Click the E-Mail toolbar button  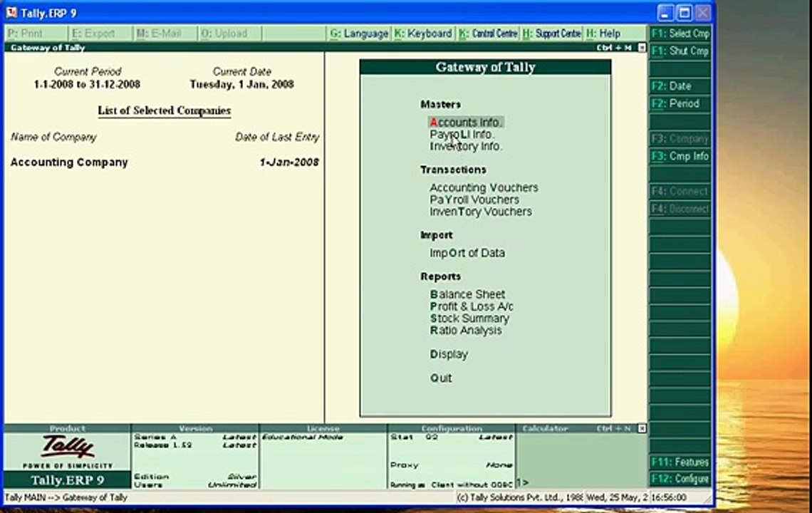(165, 33)
